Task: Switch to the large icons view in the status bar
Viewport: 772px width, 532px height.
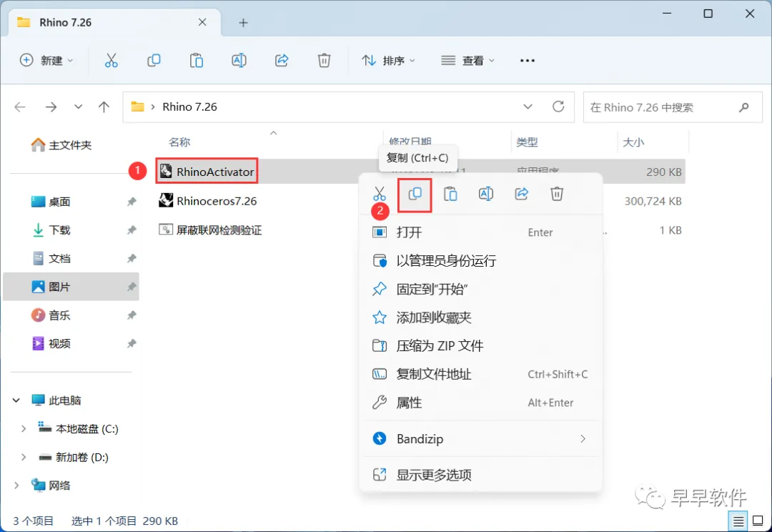Action: tap(758, 521)
